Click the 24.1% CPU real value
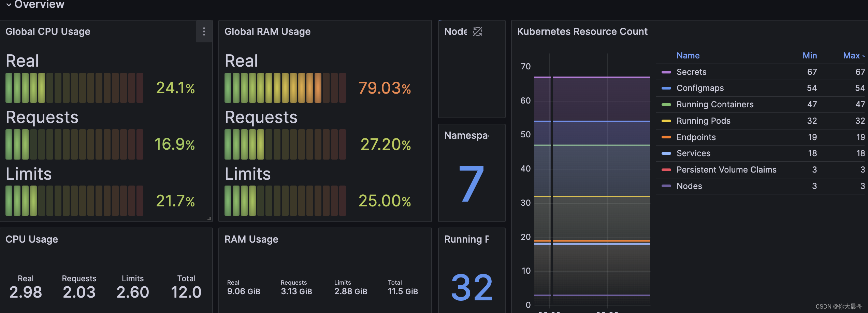Screen dimensions: 868x313 click(x=175, y=88)
